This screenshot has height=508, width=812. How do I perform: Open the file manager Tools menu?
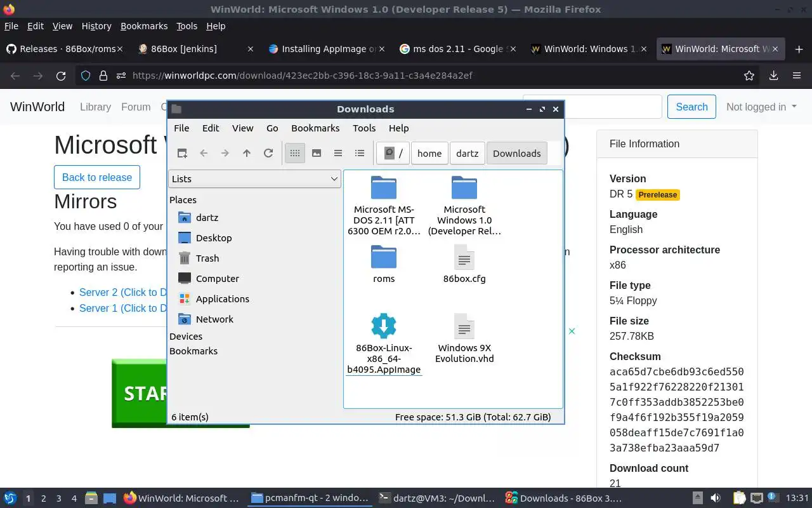pos(364,128)
